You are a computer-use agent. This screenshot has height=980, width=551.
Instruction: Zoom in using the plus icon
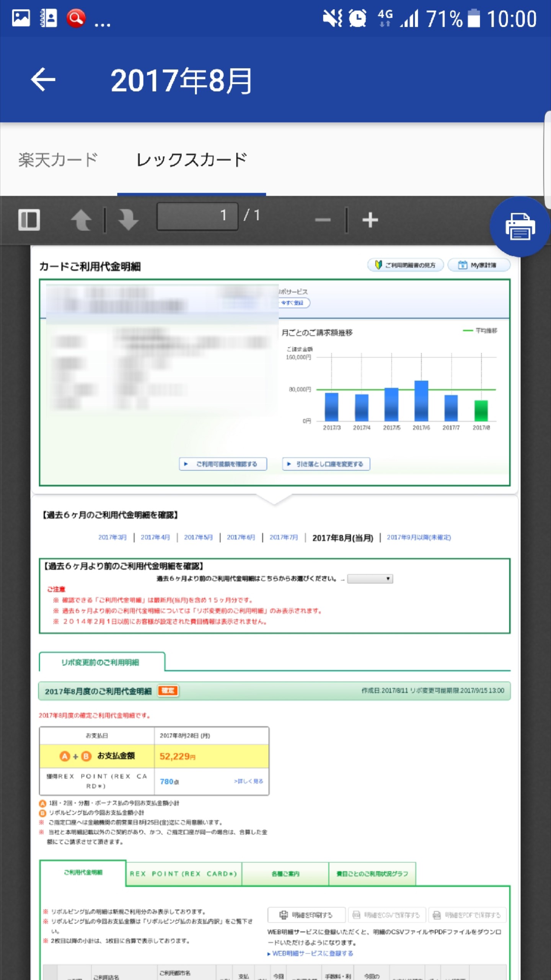pyautogui.click(x=370, y=220)
